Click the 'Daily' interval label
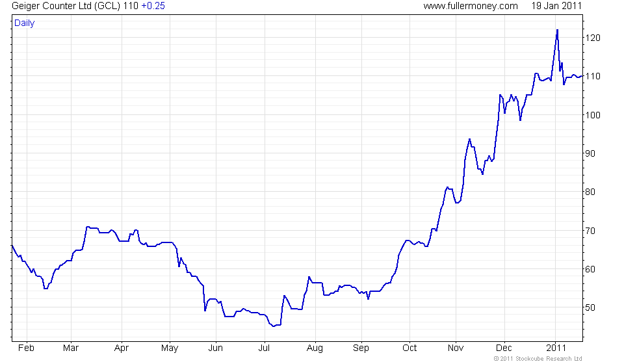This screenshot has height=364, width=637. click(x=25, y=23)
